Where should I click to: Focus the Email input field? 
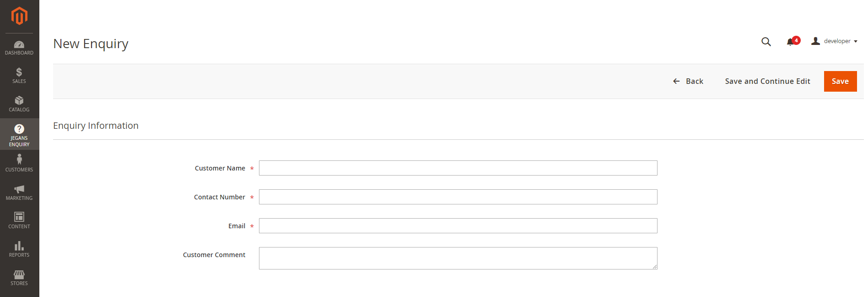point(458,225)
